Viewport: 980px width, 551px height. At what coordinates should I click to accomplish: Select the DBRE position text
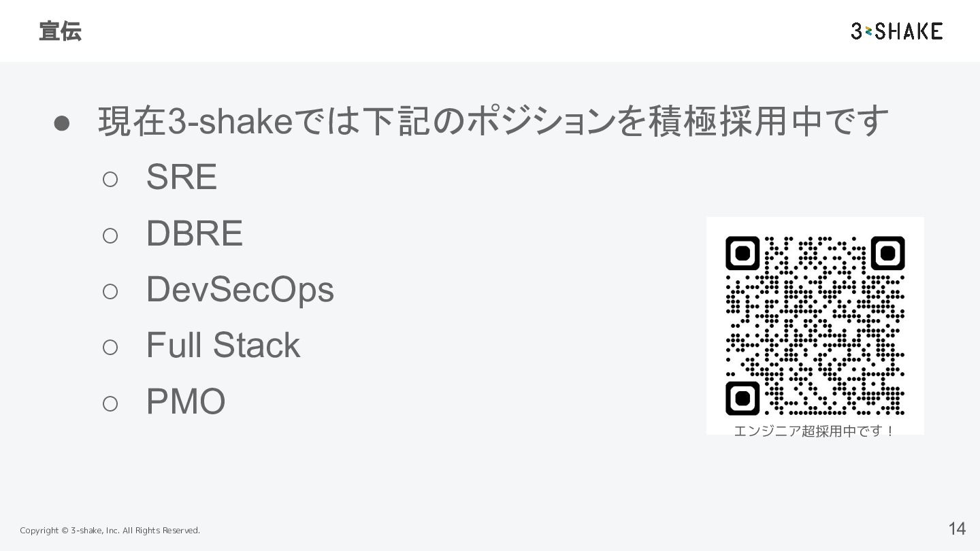[x=195, y=233]
